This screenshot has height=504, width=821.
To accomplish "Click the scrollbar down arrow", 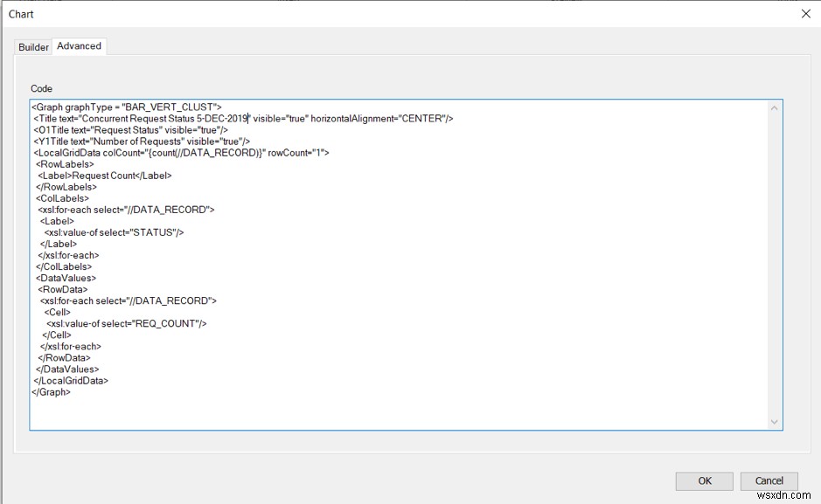I will [x=774, y=422].
